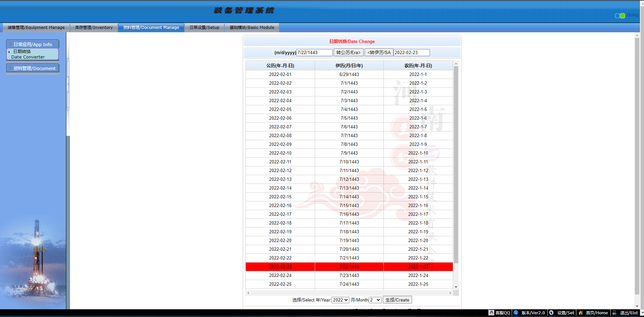644x317 pixels.
Task: Open the Month dropdown showing 2
Action: tap(375, 300)
